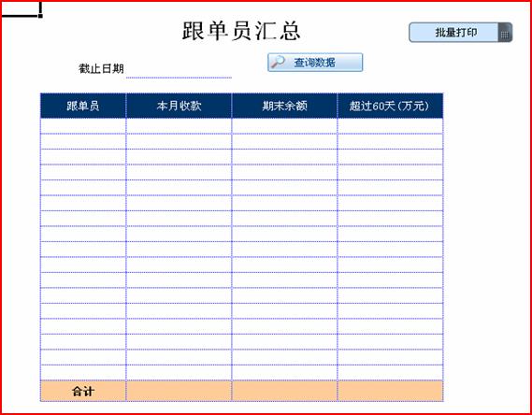Image resolution: width=532 pixels, height=415 pixels.
Task: Select the outlined cell in top-left corner
Action: [x=21, y=8]
